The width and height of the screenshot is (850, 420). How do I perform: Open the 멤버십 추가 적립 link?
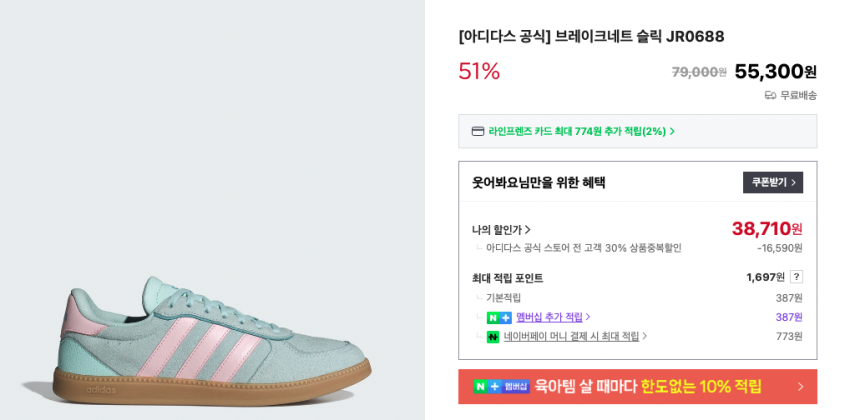(552, 317)
